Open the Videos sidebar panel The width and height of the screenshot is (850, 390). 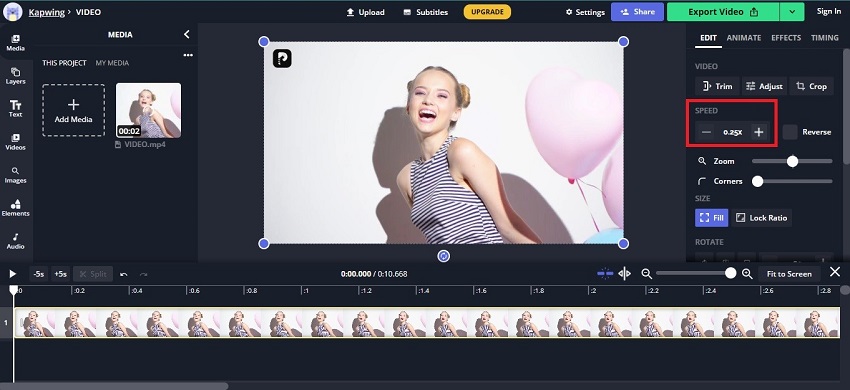coord(15,142)
